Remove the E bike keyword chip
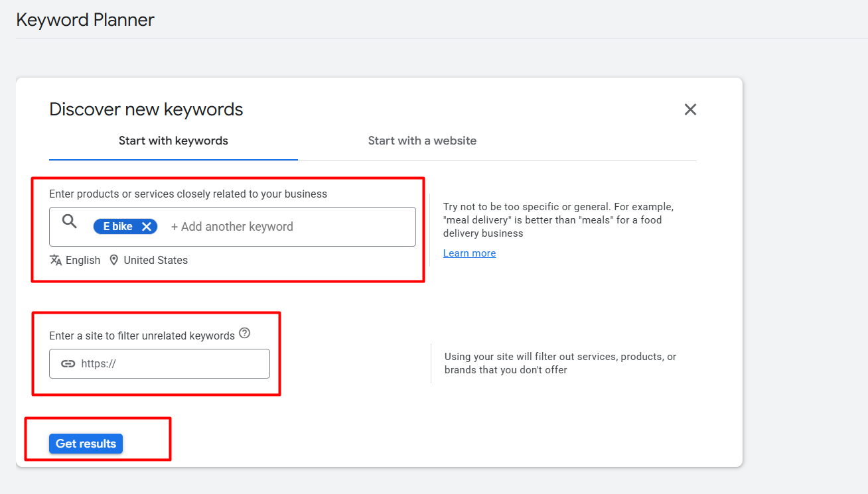This screenshot has height=494, width=868. [x=147, y=227]
